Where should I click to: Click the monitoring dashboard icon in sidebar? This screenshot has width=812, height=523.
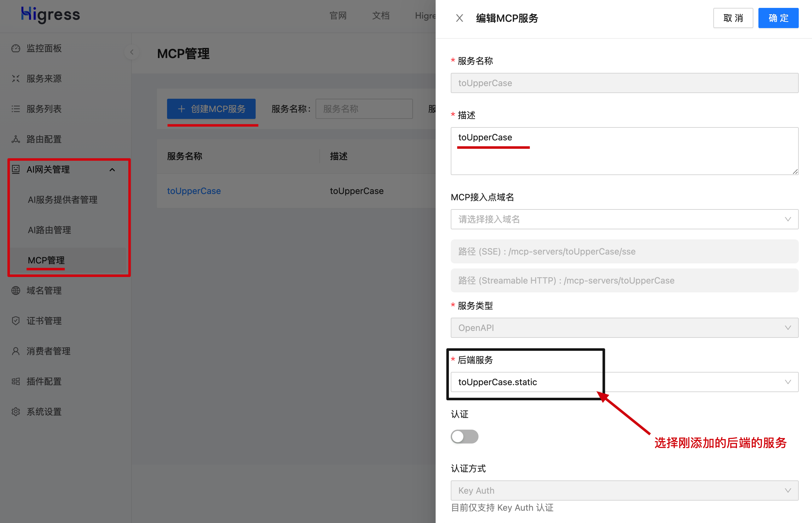pyautogui.click(x=16, y=49)
